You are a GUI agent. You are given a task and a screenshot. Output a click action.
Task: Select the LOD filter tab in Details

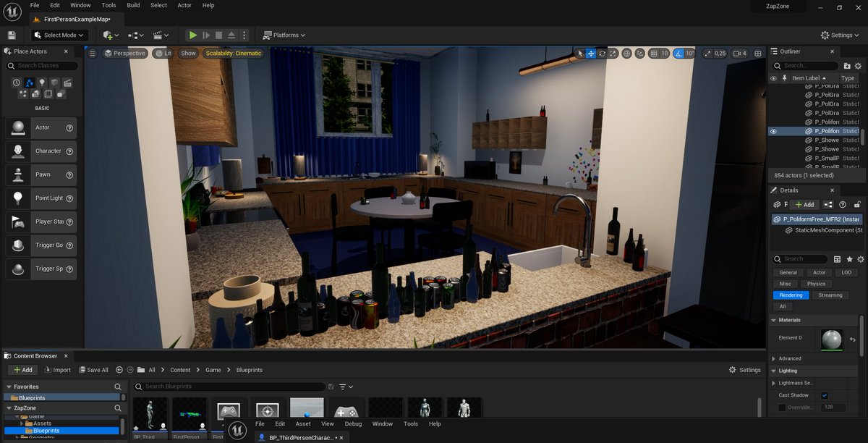pyautogui.click(x=846, y=273)
